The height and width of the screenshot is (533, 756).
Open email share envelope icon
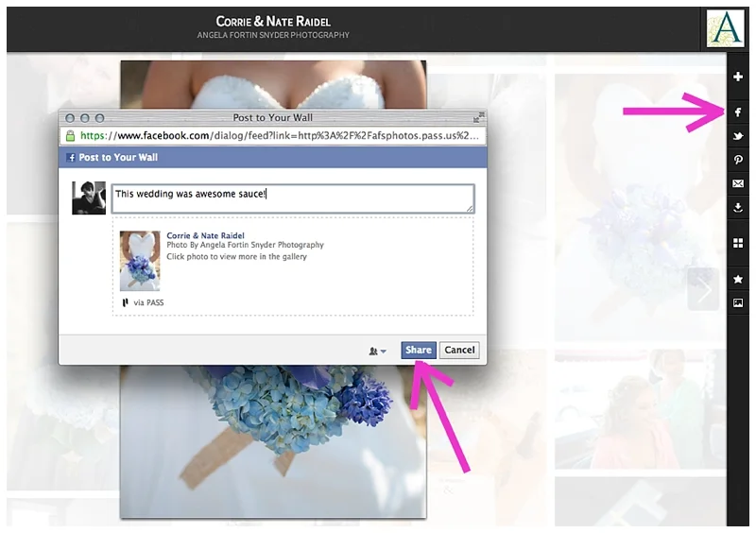(x=738, y=183)
